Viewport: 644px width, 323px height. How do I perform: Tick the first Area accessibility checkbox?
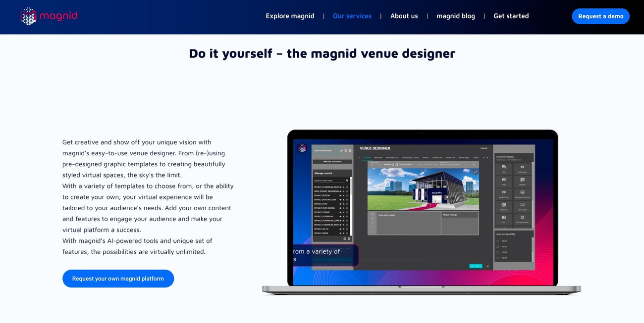(498, 241)
